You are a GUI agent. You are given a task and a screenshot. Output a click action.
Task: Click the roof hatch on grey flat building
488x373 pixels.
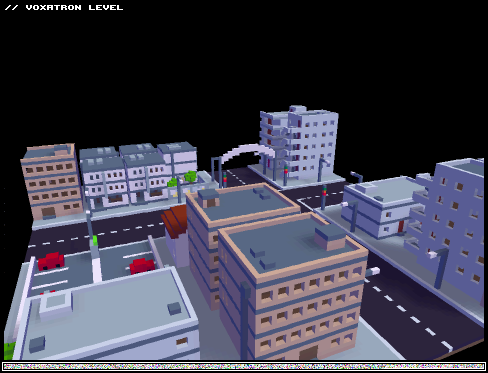tap(56, 305)
